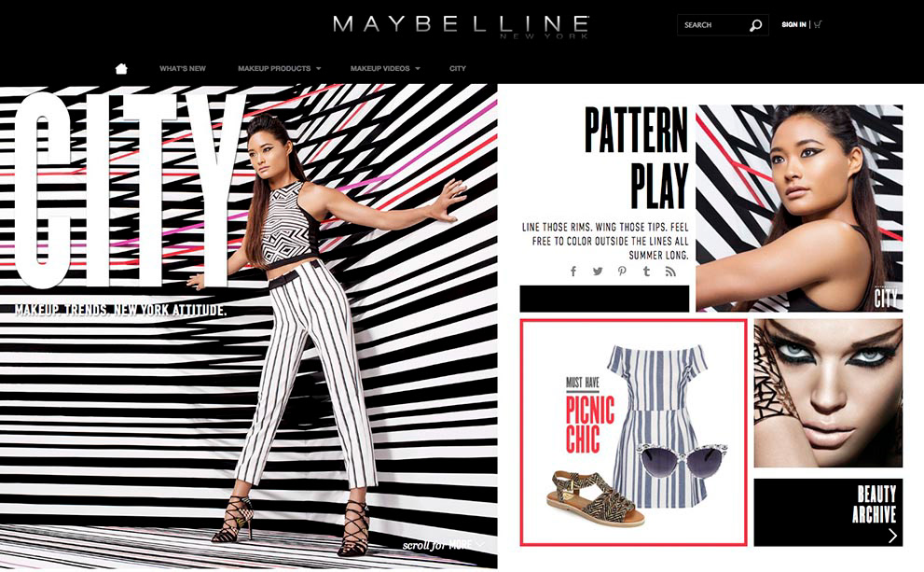This screenshot has width=924, height=572.
Task: Open the smoky eye makeup close-up thumbnail
Action: coord(828,394)
